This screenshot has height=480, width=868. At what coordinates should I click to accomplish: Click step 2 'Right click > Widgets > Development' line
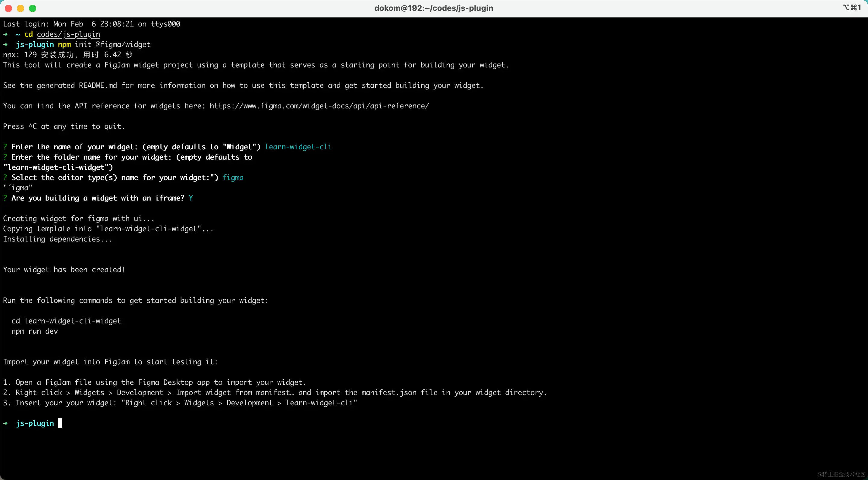275,393
